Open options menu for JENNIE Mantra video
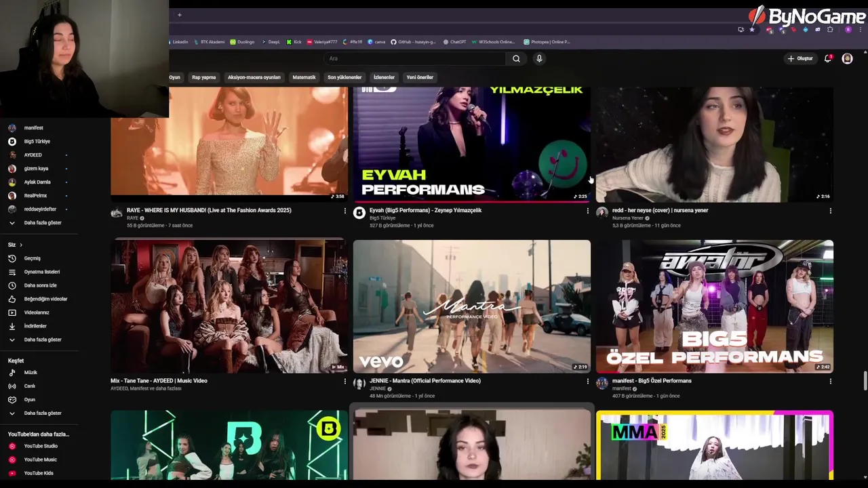 [587, 381]
